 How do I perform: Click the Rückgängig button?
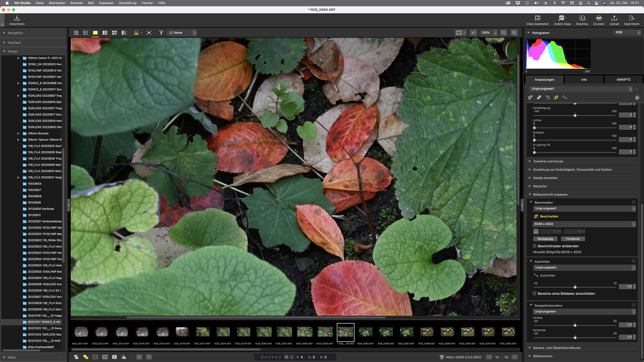545,239
